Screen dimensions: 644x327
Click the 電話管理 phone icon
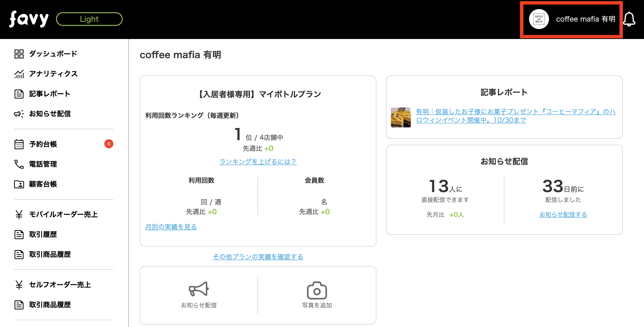(19, 164)
